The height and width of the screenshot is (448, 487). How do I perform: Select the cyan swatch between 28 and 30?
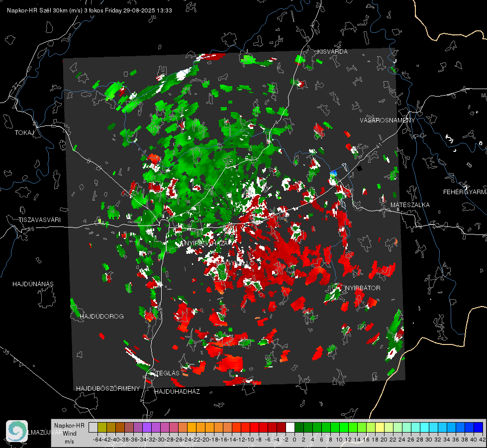click(x=425, y=427)
